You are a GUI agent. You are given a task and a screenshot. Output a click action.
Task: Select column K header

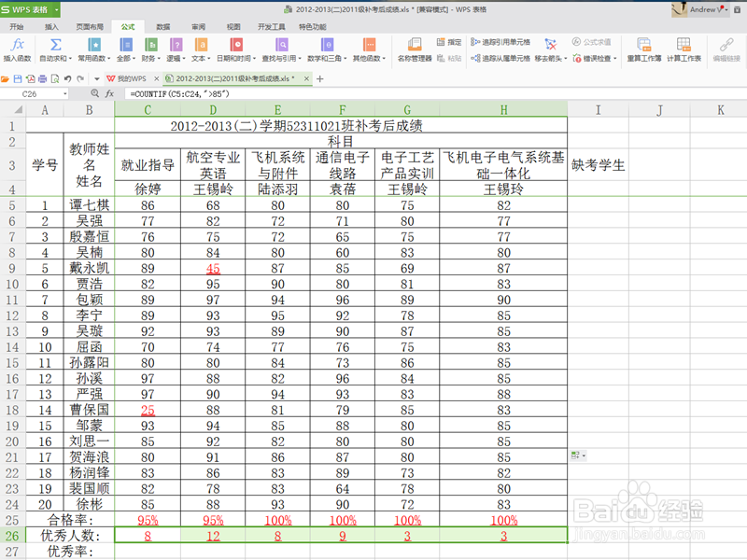[720, 110]
